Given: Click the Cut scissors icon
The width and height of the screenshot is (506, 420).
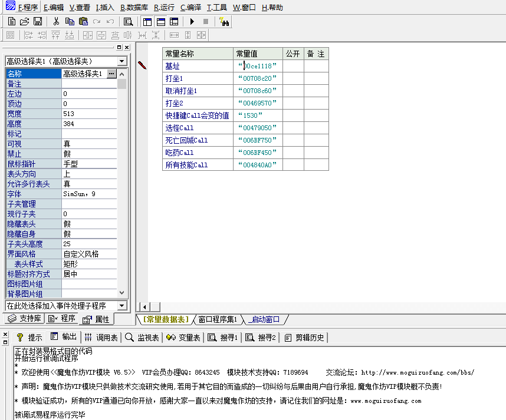Looking at the screenshot, I should click(56, 22).
